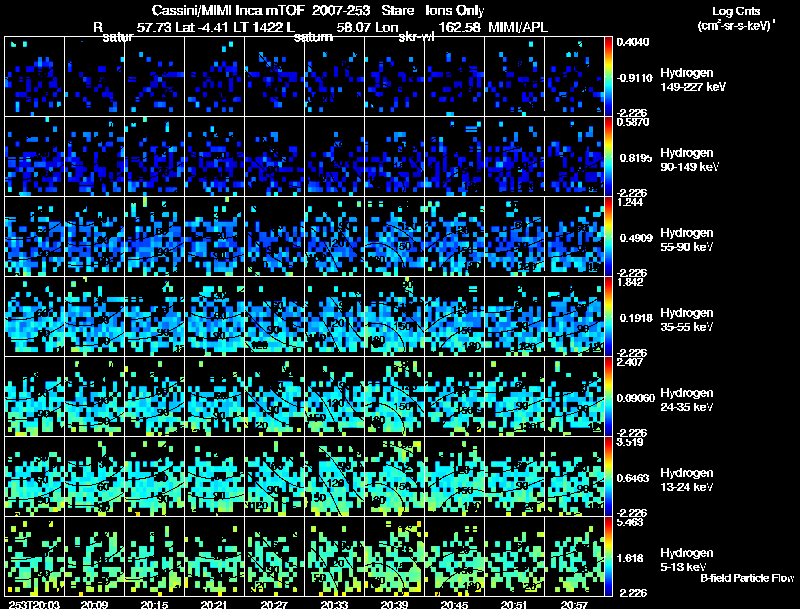Click the 20:09 time label
800x609 pixels.
(x=94, y=604)
